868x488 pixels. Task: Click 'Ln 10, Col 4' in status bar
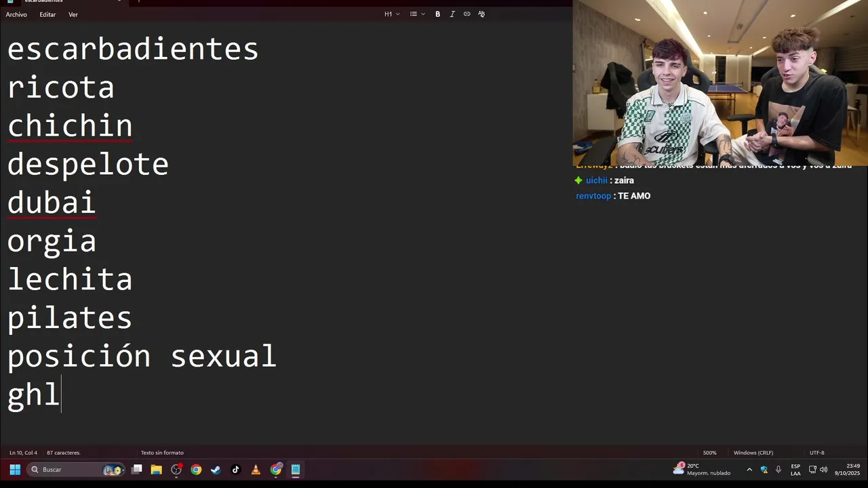23,453
